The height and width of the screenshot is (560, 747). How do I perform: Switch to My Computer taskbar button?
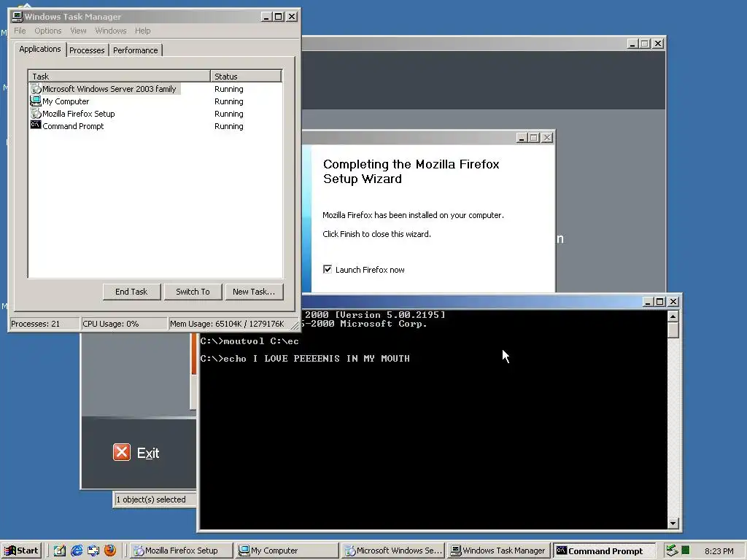coord(287,551)
